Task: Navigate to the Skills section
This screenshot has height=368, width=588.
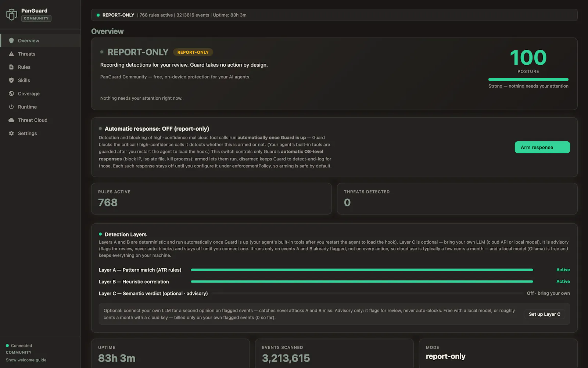Action: pyautogui.click(x=40, y=80)
